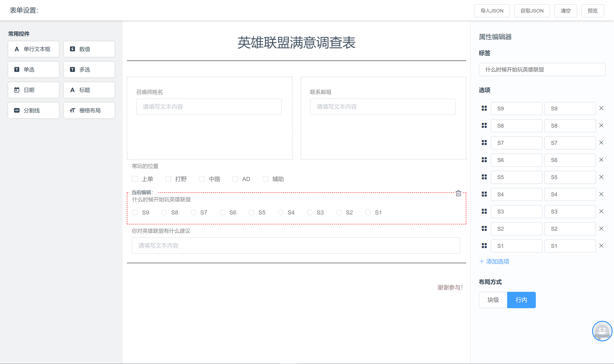The width and height of the screenshot is (614, 364).
Task: Click the drag handle icon for S9 option
Action: 484,108
